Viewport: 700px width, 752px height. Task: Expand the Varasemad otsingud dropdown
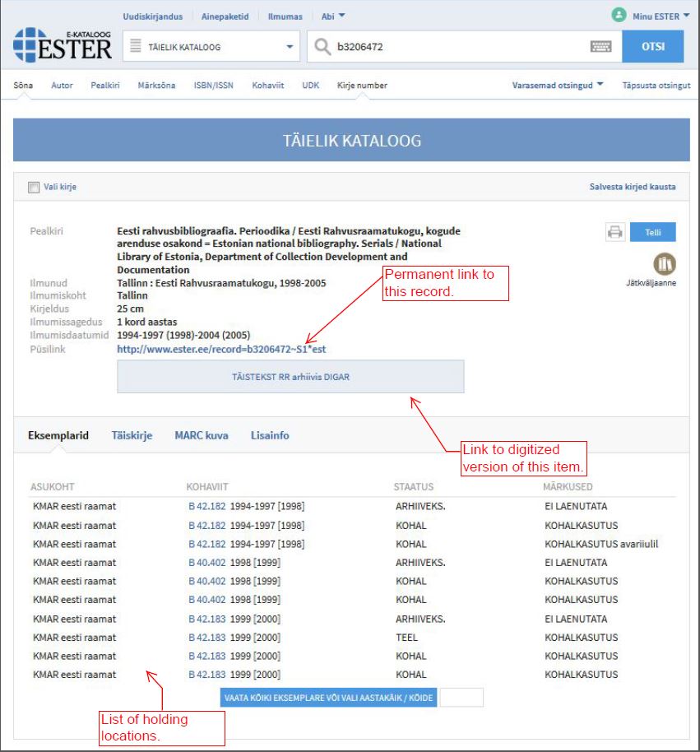pos(558,85)
